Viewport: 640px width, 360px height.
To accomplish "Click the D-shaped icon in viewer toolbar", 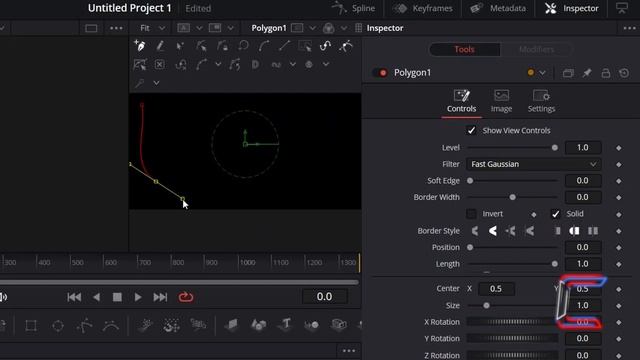I will click(x=256, y=64).
